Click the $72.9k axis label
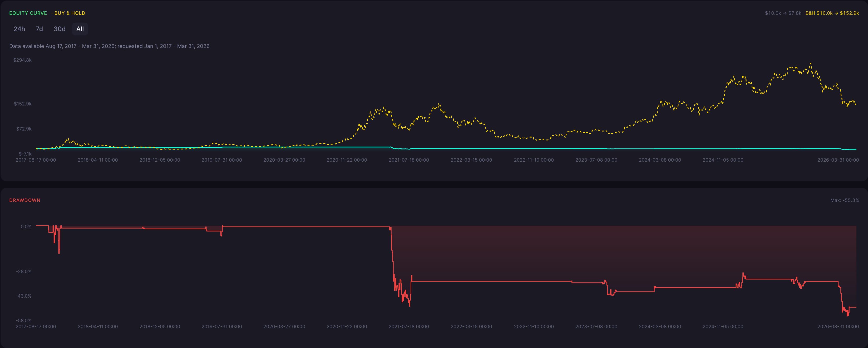 [24, 129]
